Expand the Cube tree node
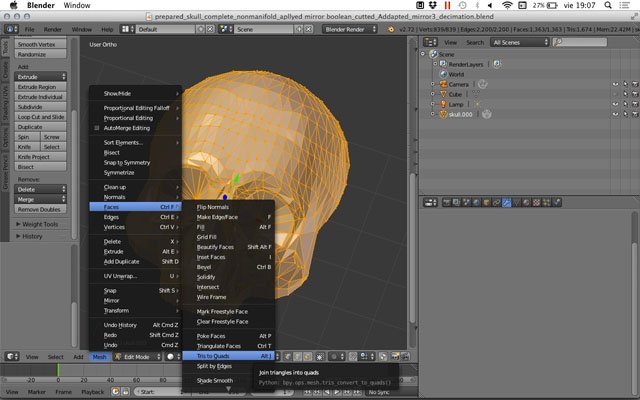The height and width of the screenshot is (400, 640). (x=433, y=94)
